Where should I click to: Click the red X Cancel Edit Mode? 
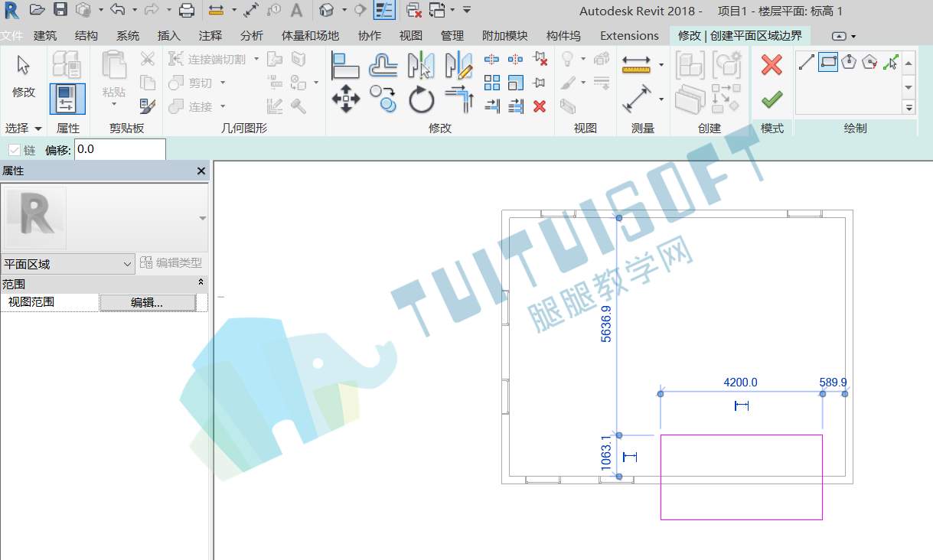click(772, 65)
